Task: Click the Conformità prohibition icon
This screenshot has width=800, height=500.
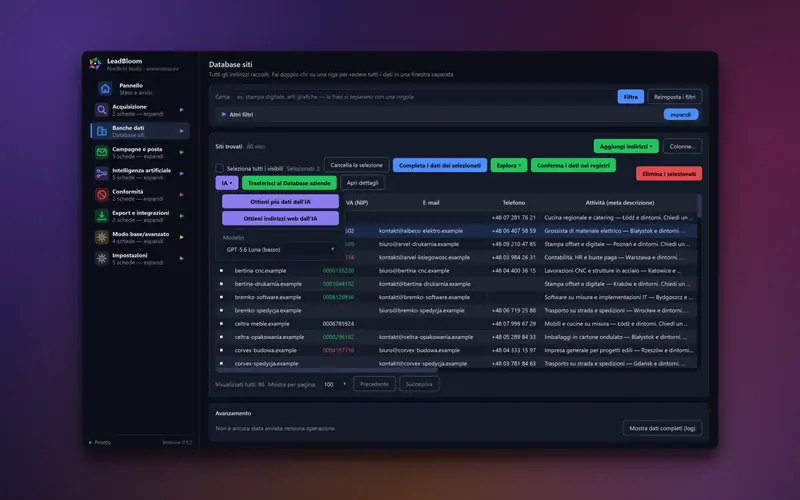Action: pyautogui.click(x=102, y=195)
